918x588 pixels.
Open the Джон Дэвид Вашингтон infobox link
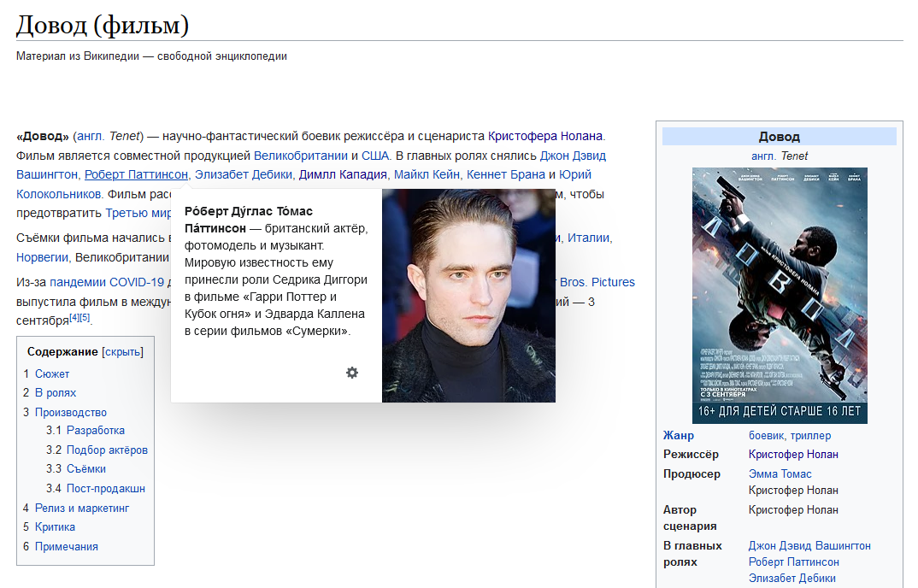tap(809, 545)
